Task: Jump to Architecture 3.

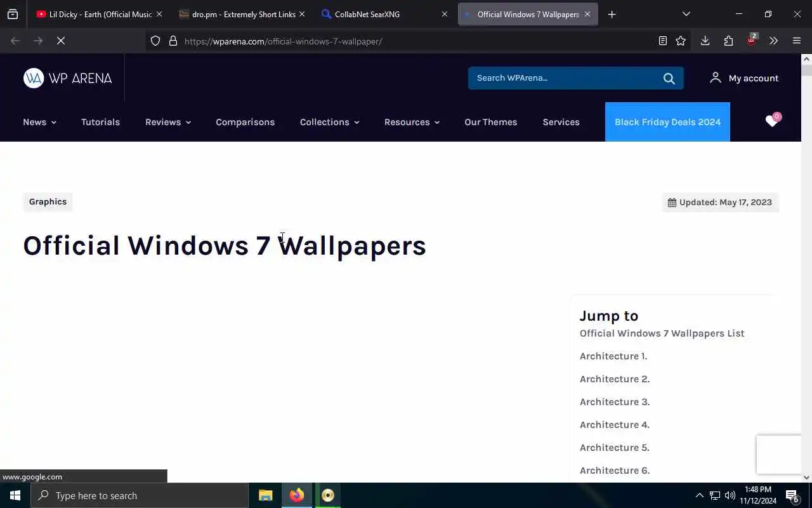Action: 615,402
